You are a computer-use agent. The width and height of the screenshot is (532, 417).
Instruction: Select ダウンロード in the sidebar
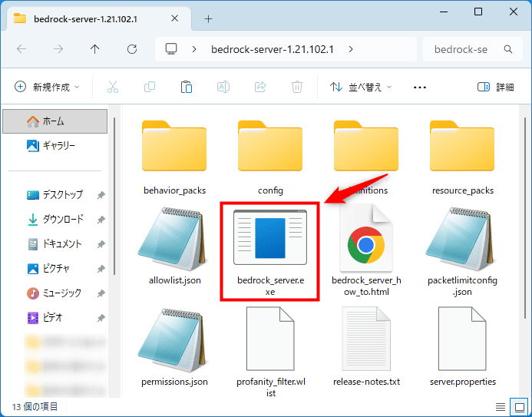pyautogui.click(x=62, y=220)
